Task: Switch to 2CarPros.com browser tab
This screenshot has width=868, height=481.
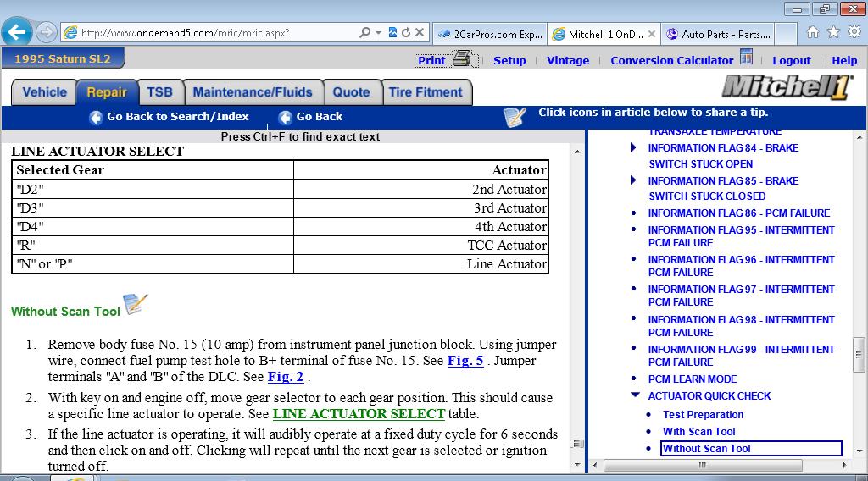Action: coord(490,34)
